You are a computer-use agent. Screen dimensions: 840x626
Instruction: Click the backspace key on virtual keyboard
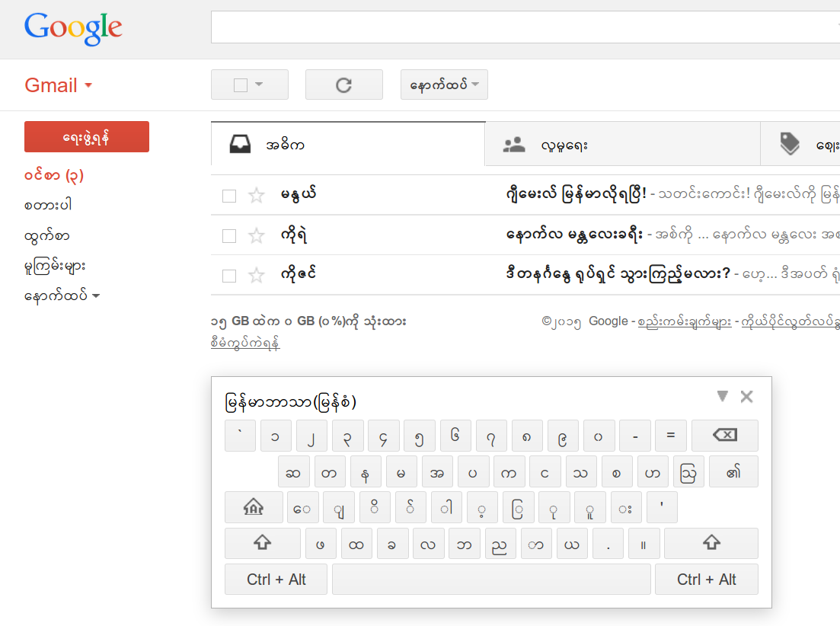(x=725, y=436)
